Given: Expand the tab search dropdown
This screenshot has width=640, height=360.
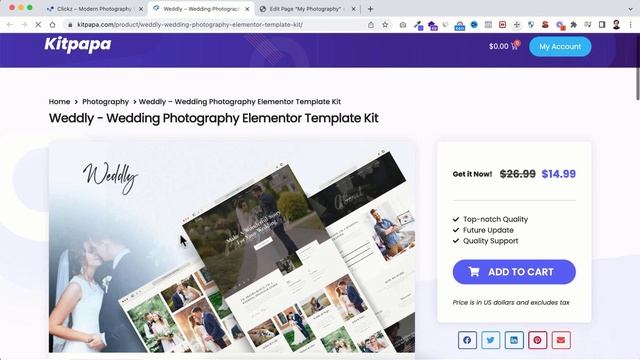Looking at the screenshot, I should [x=631, y=9].
